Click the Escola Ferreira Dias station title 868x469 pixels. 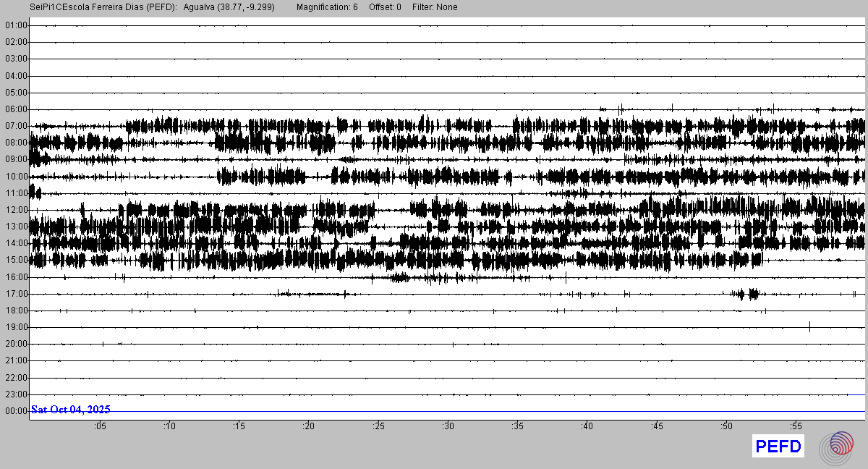[104, 7]
